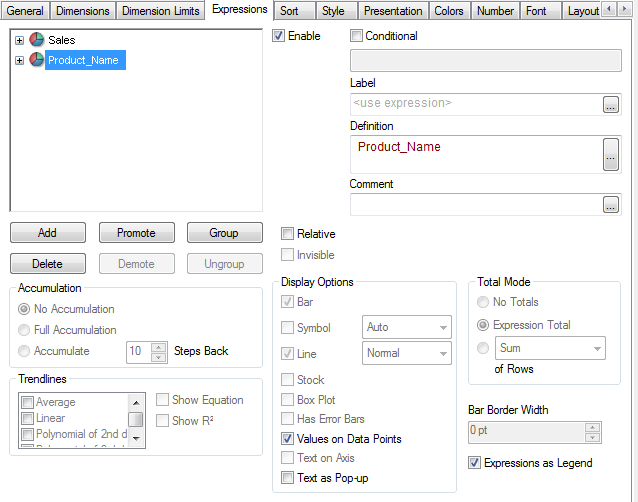The image size is (638, 502).
Task: Switch to the Dimensions tab
Action: pyautogui.click(x=83, y=11)
